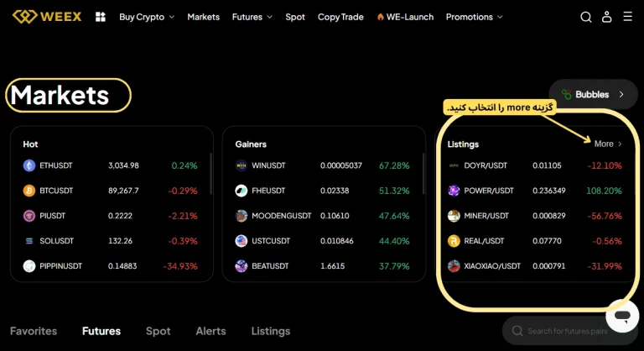Click the PIUSDT coin icon

click(29, 216)
